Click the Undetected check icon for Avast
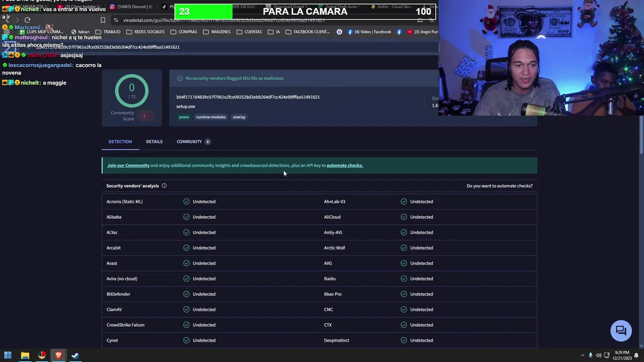644x362 pixels. coord(186,263)
